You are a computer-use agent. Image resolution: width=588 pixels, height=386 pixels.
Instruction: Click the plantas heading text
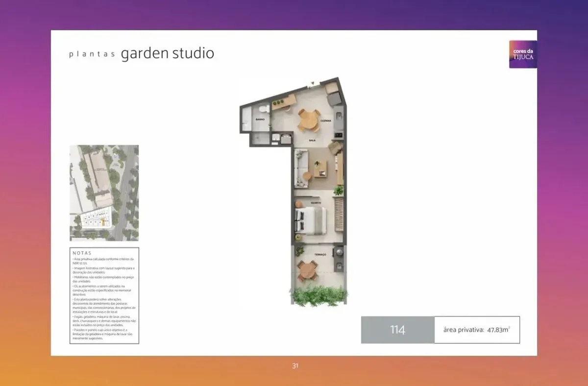click(x=92, y=55)
